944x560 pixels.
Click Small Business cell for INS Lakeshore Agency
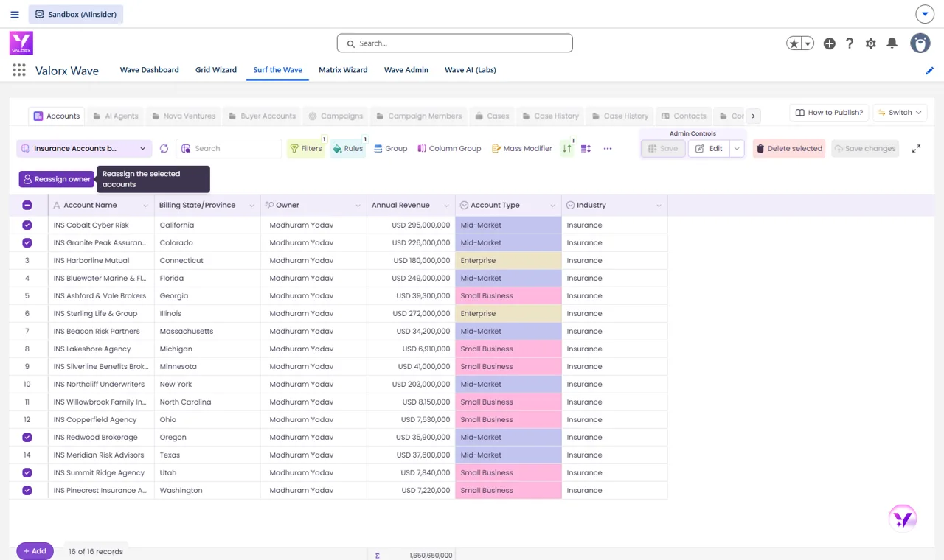(x=508, y=349)
